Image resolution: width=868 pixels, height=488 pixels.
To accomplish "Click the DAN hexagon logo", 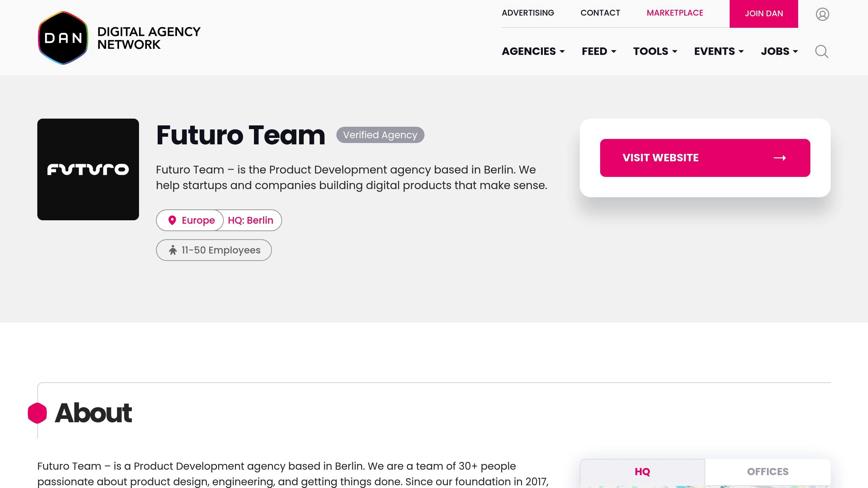I will click(63, 38).
